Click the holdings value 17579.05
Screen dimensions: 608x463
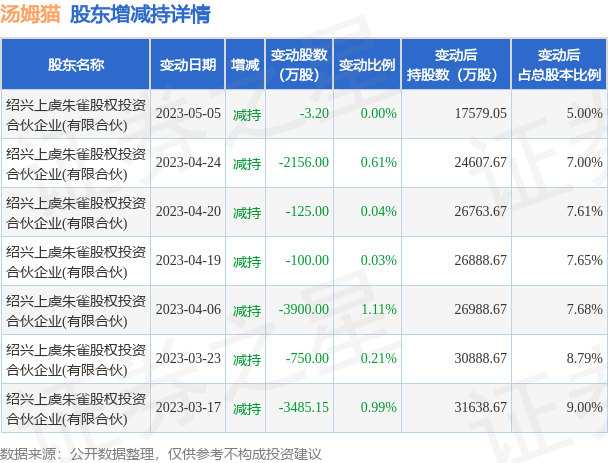[480, 114]
